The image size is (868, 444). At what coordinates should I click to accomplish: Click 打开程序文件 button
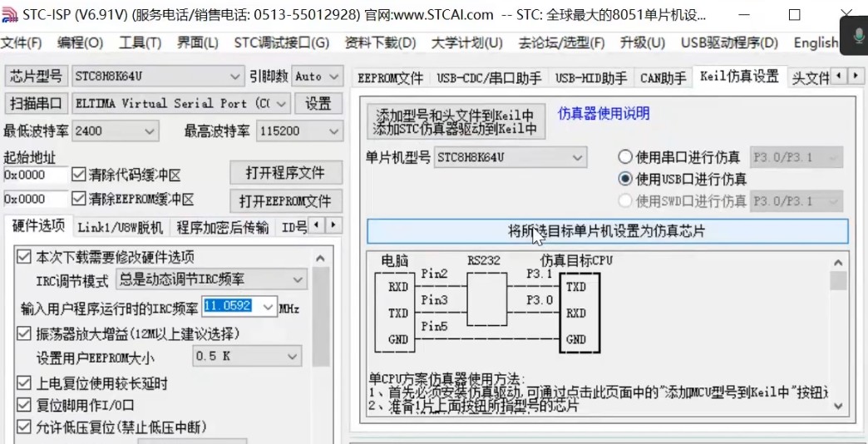coord(286,173)
